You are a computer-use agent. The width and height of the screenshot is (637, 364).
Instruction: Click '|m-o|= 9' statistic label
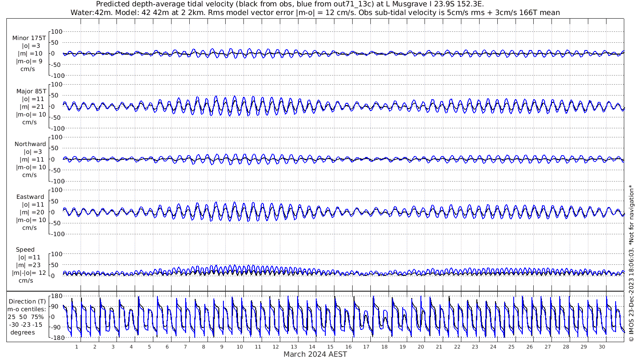[30, 61]
